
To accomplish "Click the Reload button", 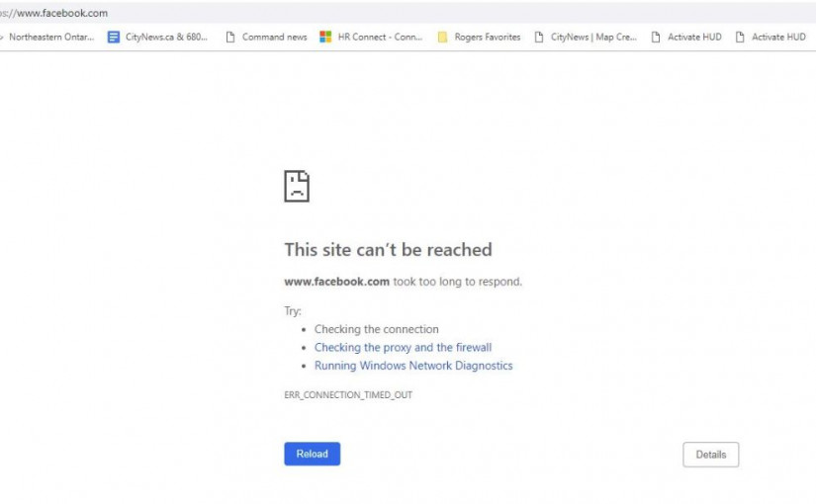I will coord(312,454).
